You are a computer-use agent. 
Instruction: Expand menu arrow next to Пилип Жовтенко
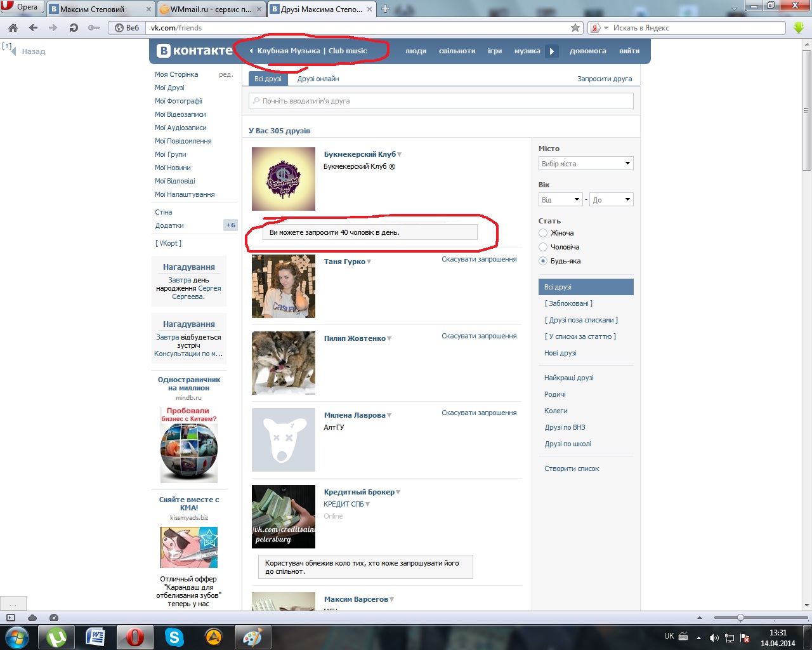(x=390, y=339)
